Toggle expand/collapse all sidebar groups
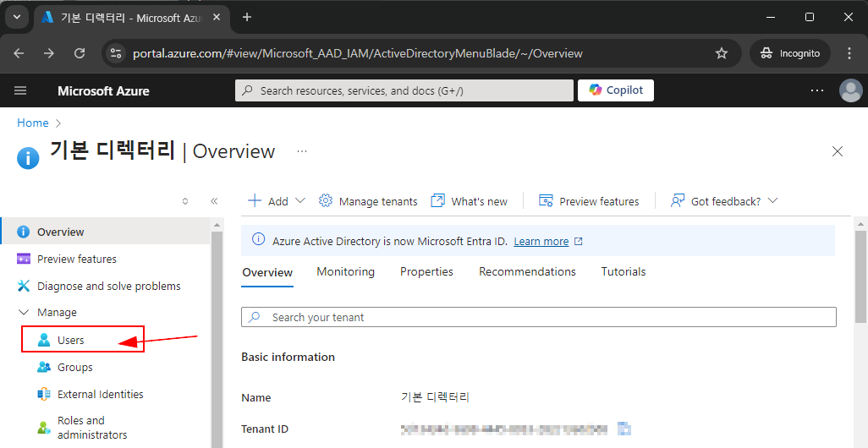The width and height of the screenshot is (868, 448). (x=185, y=201)
